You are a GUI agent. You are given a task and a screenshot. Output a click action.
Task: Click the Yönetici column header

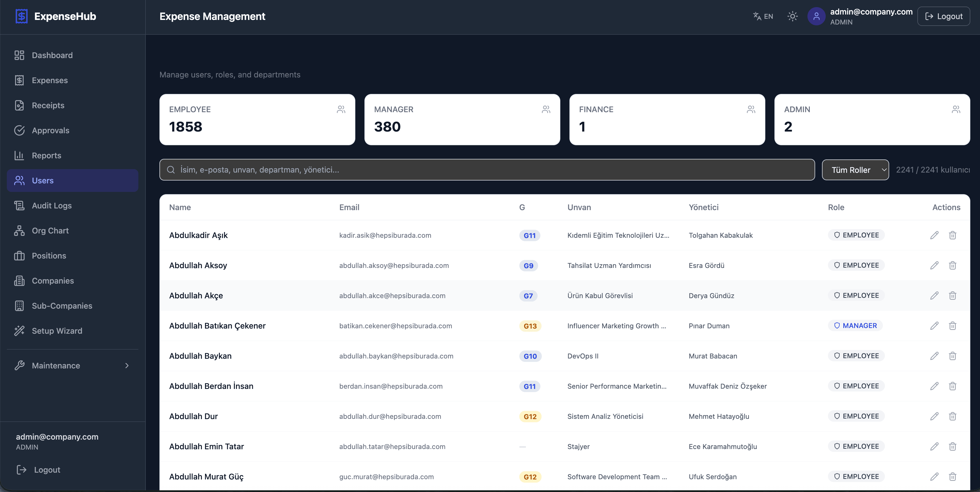pos(704,207)
